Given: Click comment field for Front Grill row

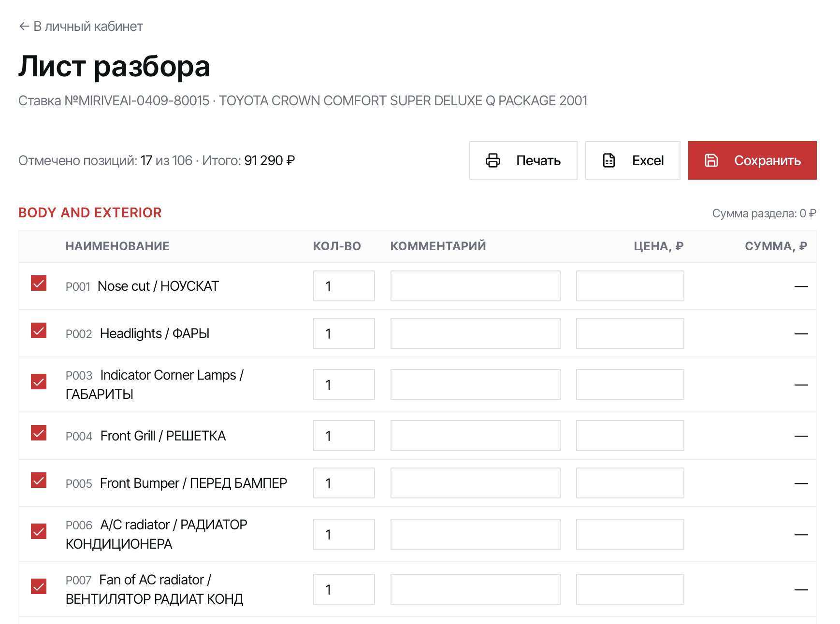Looking at the screenshot, I should [x=476, y=436].
